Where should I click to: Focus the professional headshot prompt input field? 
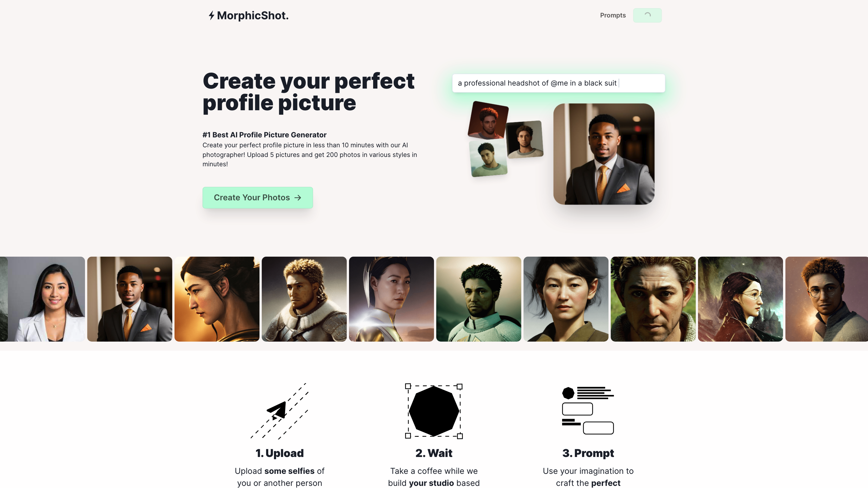(558, 83)
